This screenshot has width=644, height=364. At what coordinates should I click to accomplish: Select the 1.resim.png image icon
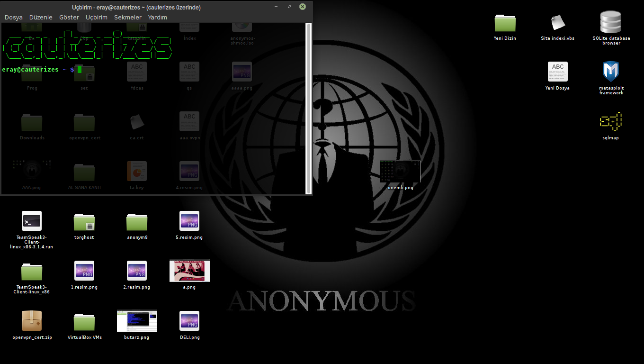[84, 271]
